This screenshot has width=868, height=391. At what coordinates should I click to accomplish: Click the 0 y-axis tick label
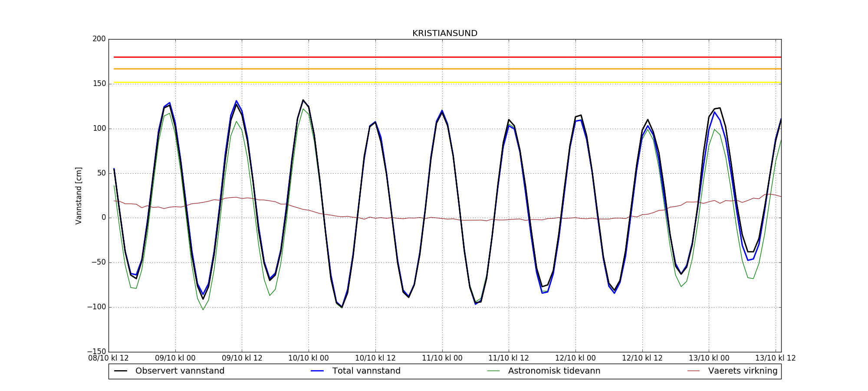pyautogui.click(x=103, y=218)
